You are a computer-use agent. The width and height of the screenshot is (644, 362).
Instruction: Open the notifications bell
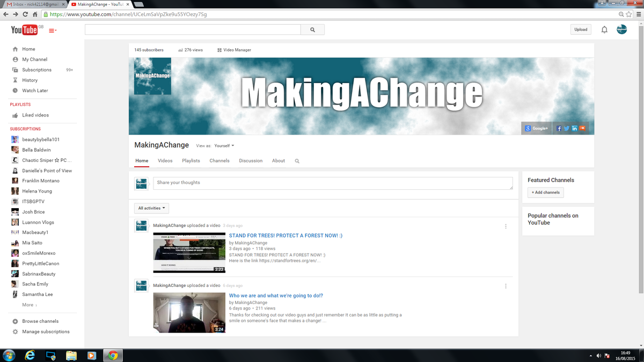pos(604,29)
